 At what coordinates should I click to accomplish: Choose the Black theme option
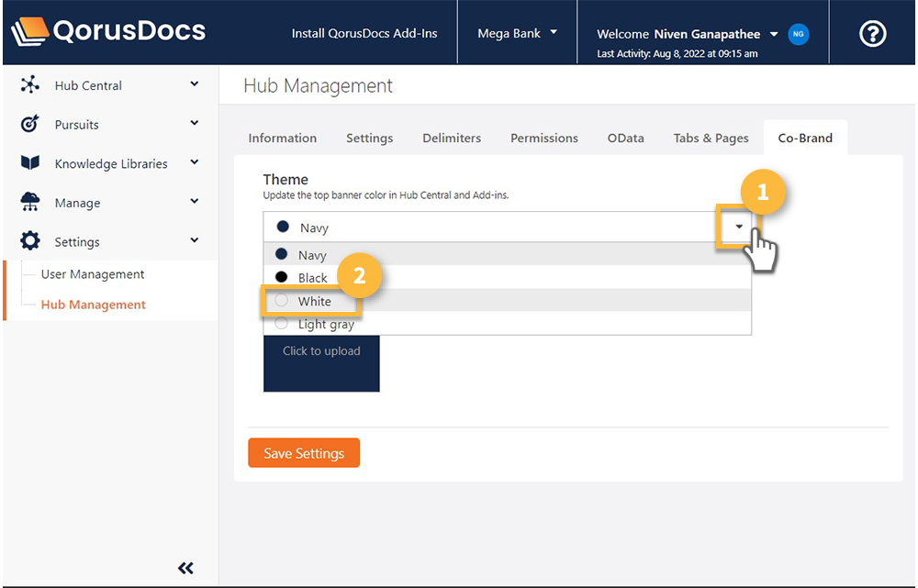pos(313,278)
